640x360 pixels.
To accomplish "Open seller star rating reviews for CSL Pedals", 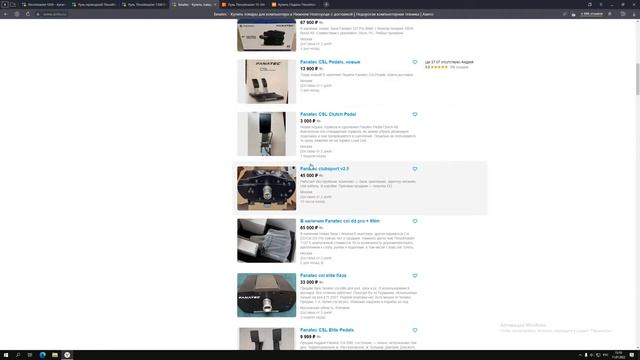I will [447, 67].
